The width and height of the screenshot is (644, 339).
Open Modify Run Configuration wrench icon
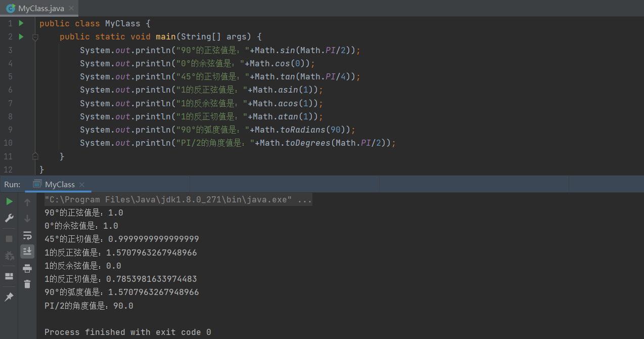pos(9,218)
